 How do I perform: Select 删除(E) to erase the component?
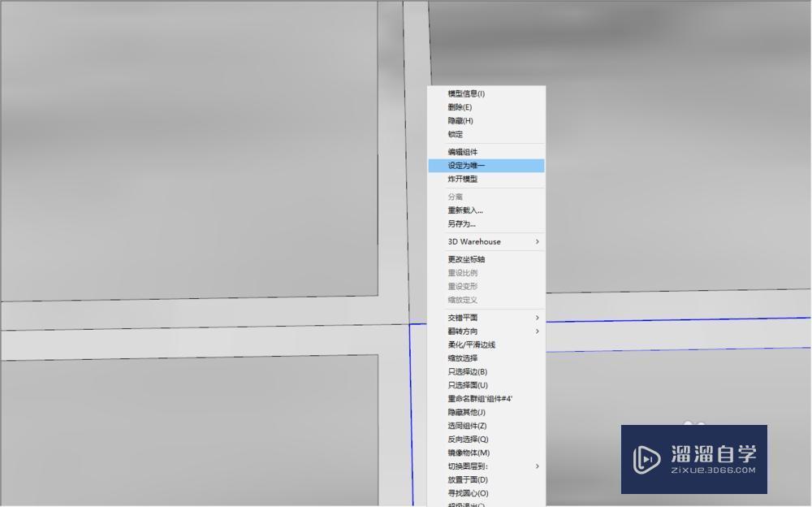(x=457, y=107)
